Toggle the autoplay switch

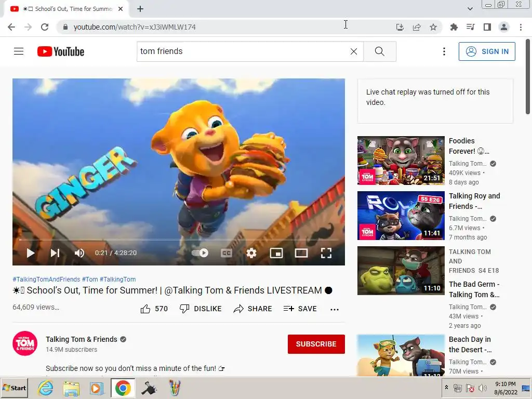200,253
